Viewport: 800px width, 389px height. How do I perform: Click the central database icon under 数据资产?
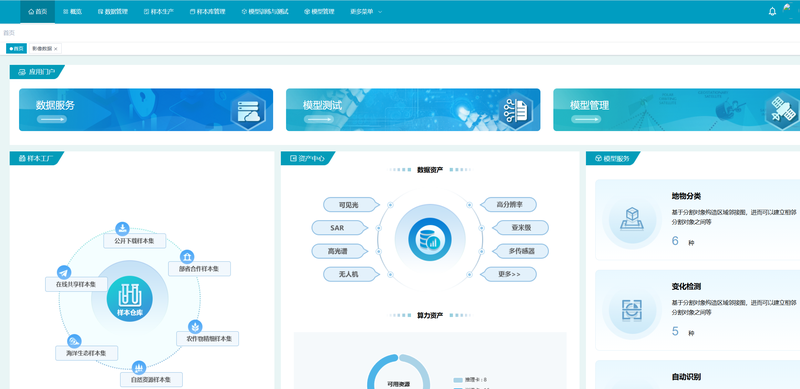pyautogui.click(x=430, y=239)
